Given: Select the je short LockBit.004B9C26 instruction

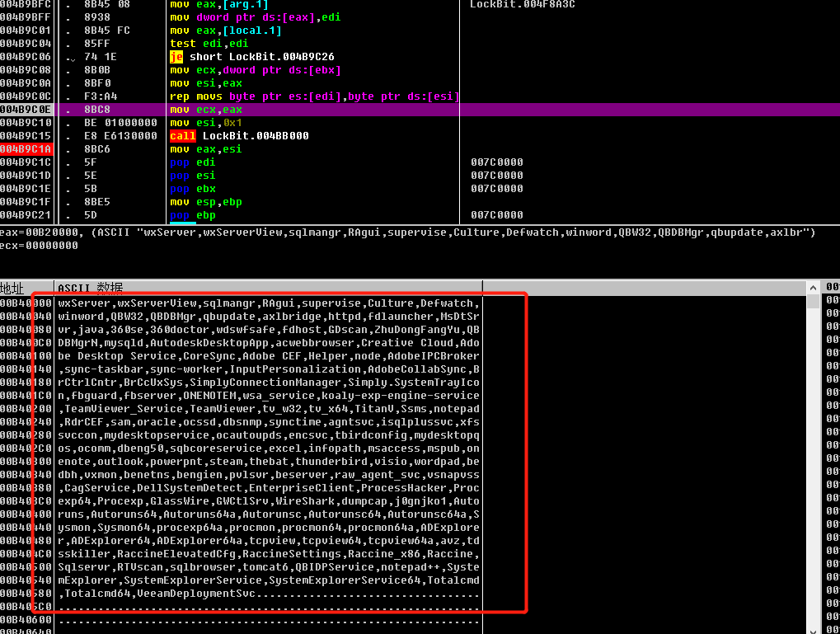Looking at the screenshot, I should 251,57.
